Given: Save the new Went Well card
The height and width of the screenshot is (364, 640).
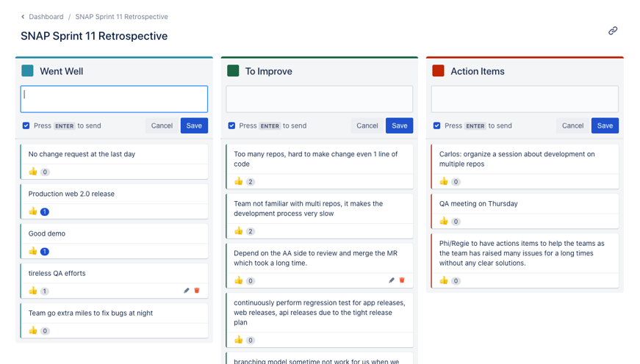Looking at the screenshot, I should 194,125.
